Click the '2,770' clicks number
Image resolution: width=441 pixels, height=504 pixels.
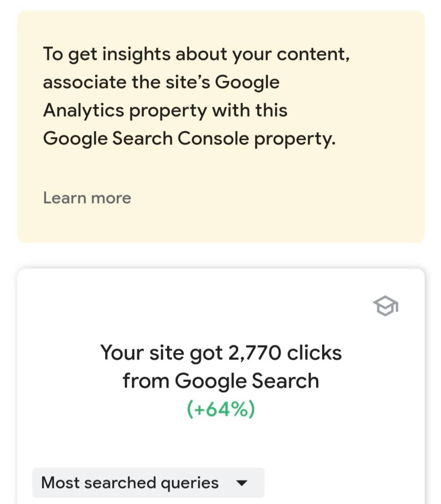(x=254, y=352)
